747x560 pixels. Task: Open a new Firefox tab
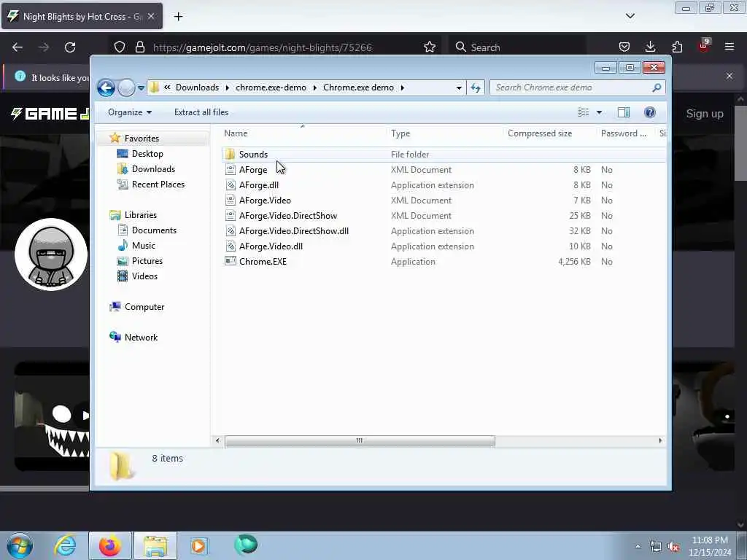pyautogui.click(x=178, y=17)
